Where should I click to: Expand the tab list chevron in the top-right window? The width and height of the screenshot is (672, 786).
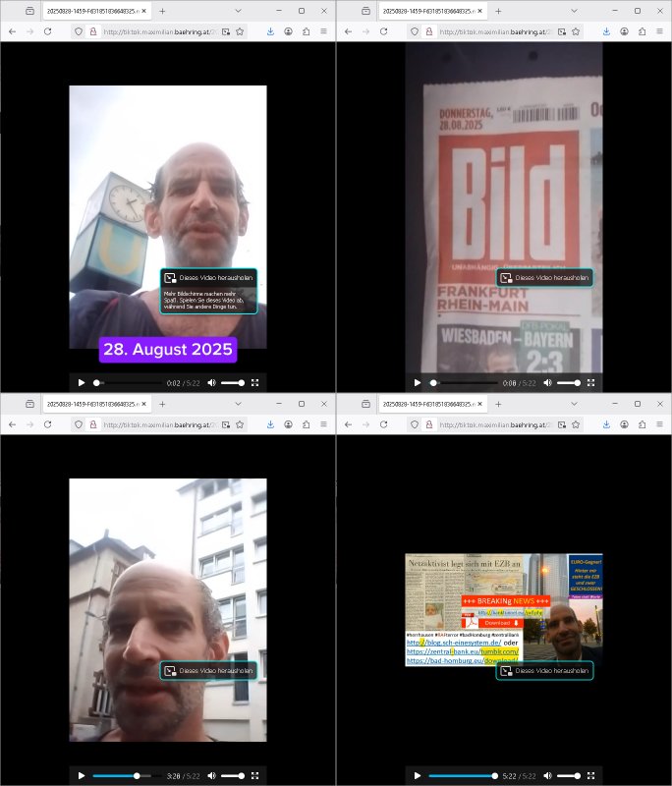(574, 11)
